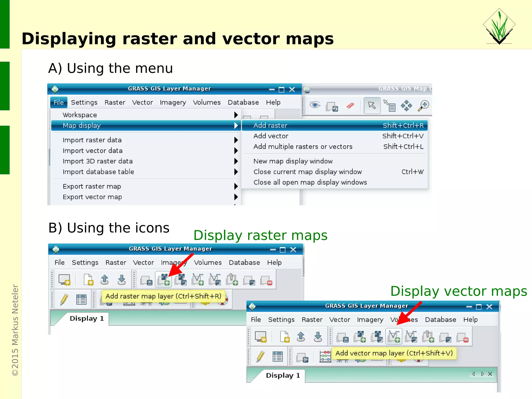Open Volumes menu in top window
The image size is (532, 399).
coord(207,102)
